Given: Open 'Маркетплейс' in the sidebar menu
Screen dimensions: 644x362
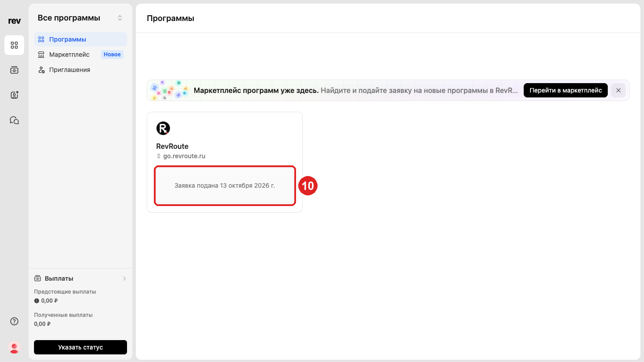Looking at the screenshot, I should pos(80,55).
